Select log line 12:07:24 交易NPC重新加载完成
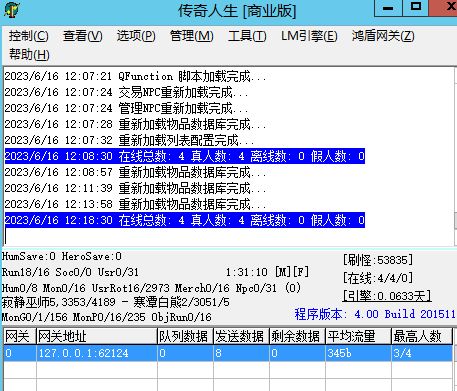 click(127, 92)
